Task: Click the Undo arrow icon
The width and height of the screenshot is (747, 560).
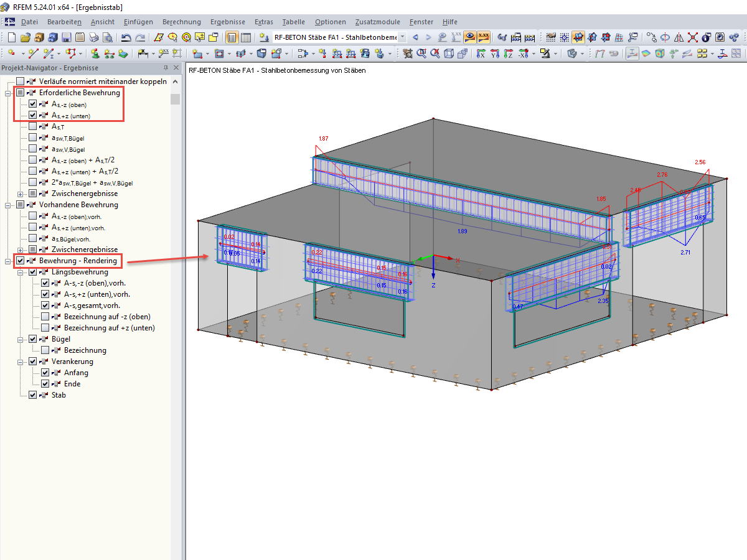Action: (126, 37)
